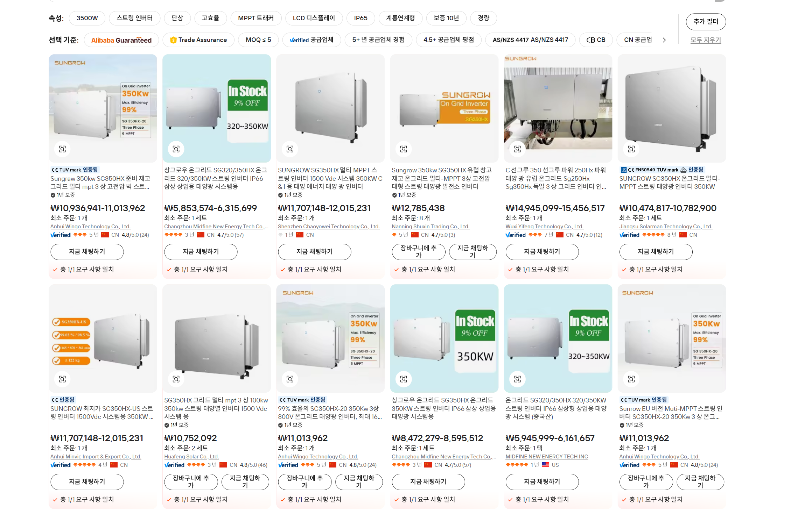Click image search icon on MIDFINE NEW ENERGY card

(x=517, y=379)
